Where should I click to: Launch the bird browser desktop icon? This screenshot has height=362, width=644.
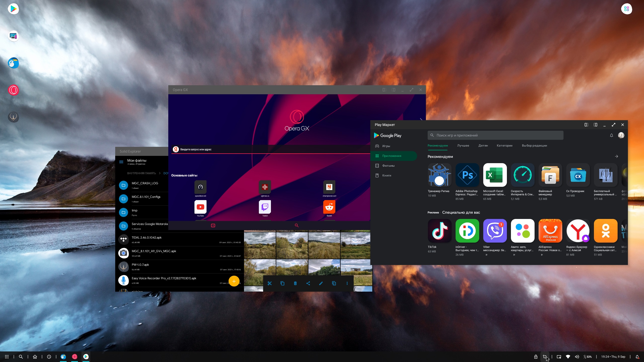coord(13,63)
